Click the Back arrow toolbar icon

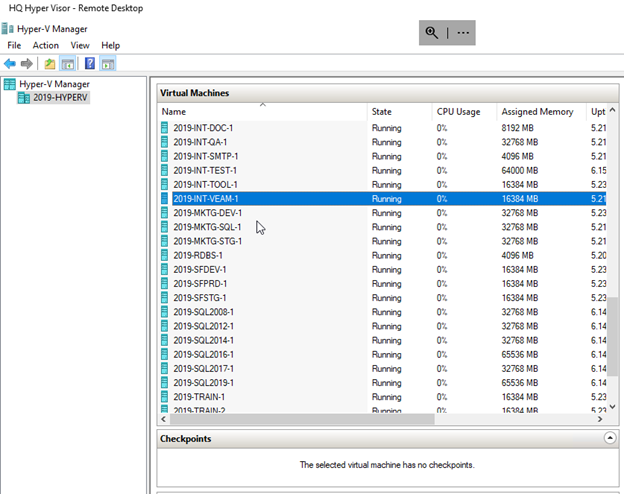10,63
